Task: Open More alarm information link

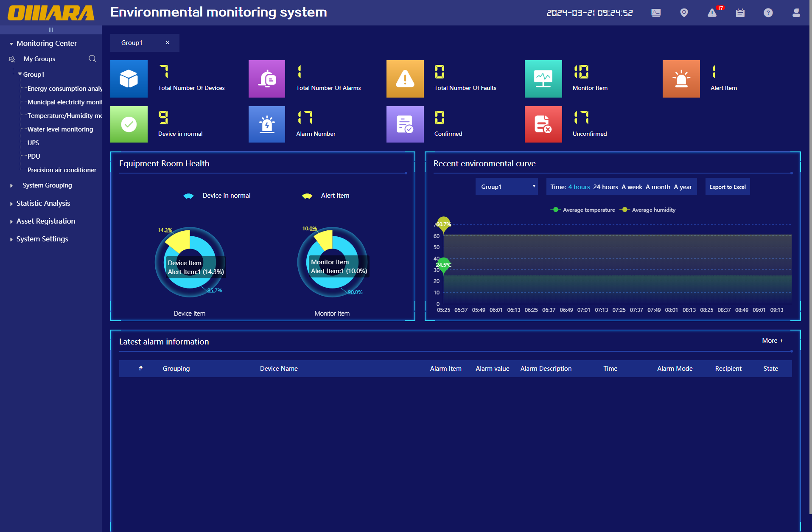Action: pos(772,341)
